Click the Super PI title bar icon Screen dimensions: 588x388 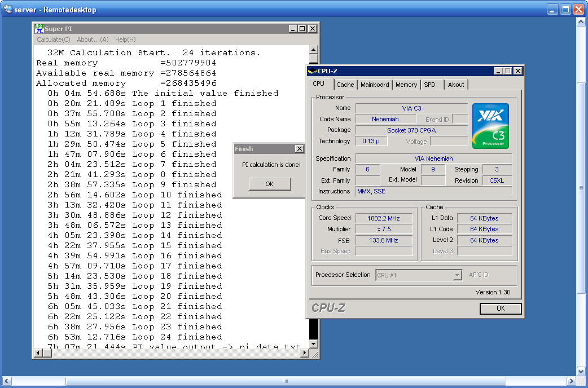click(39, 29)
